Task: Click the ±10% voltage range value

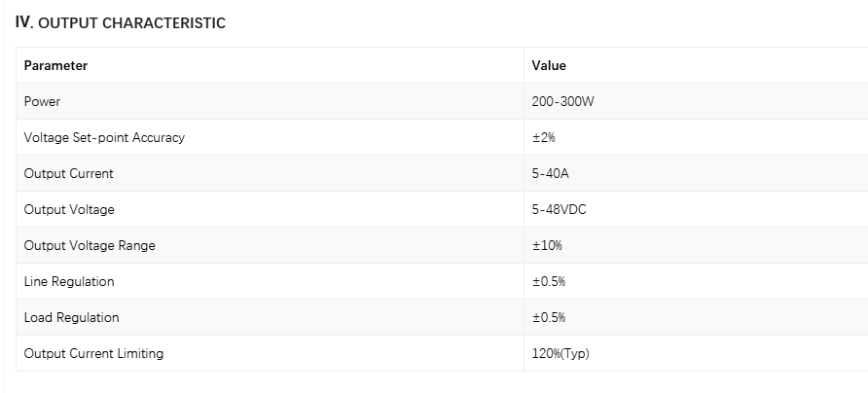Action: pos(547,245)
